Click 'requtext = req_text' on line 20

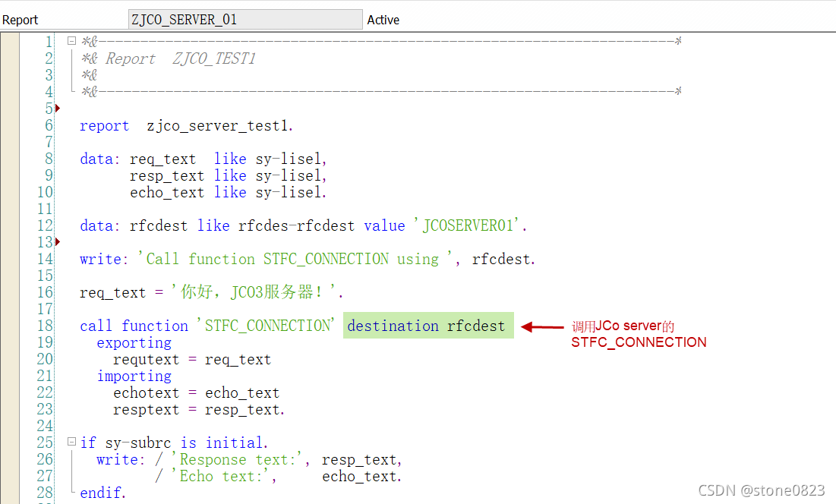click(192, 360)
